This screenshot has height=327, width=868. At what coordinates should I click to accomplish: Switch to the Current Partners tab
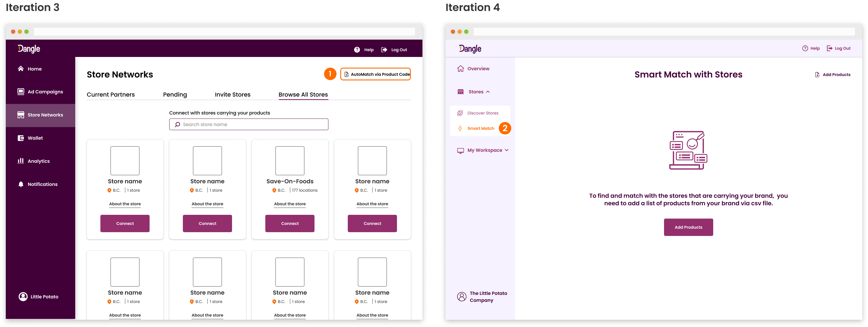pyautogui.click(x=111, y=95)
